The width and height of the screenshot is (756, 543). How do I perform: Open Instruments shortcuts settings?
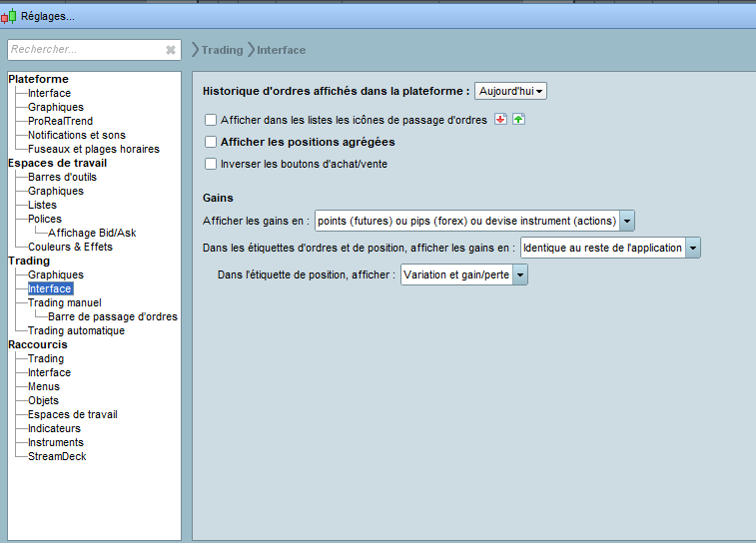56,442
